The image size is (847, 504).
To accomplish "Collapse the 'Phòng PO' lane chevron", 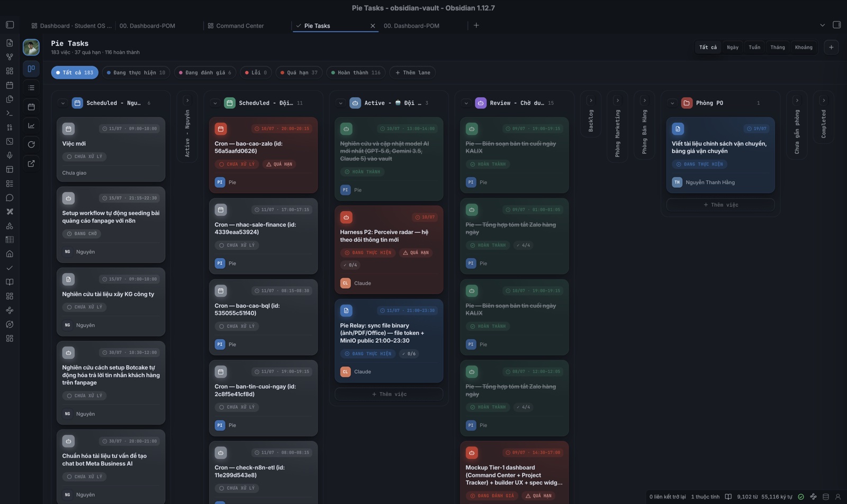I will [672, 103].
